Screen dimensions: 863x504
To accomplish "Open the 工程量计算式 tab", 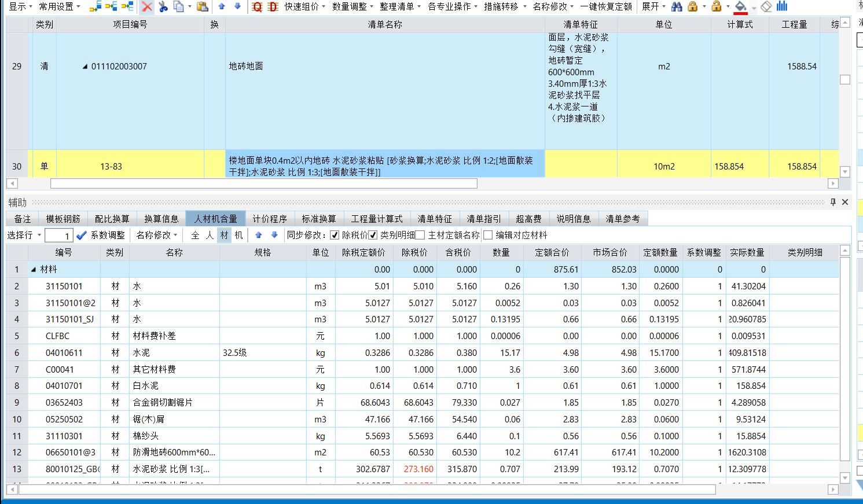I will point(377,219).
